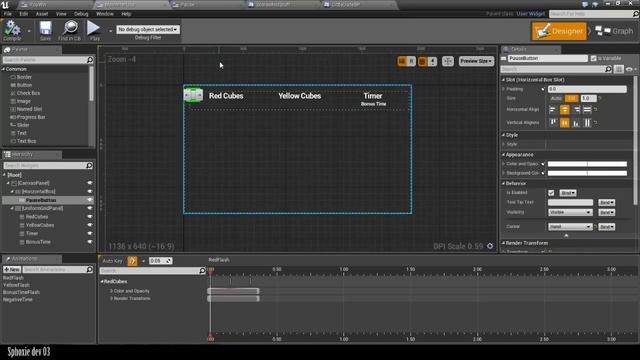This screenshot has height=360, width=640.
Task: Open Visibility dropdown in Behavior
Action: (x=570, y=212)
